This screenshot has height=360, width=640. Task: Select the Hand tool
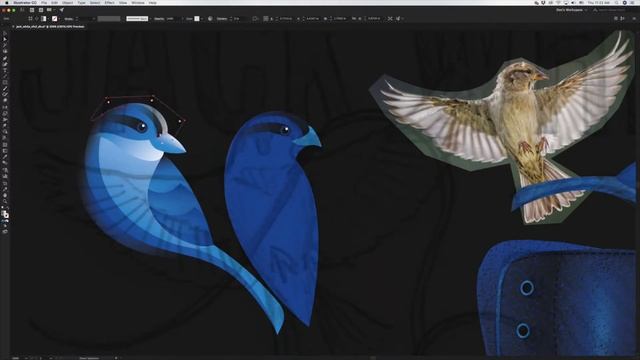5,195
